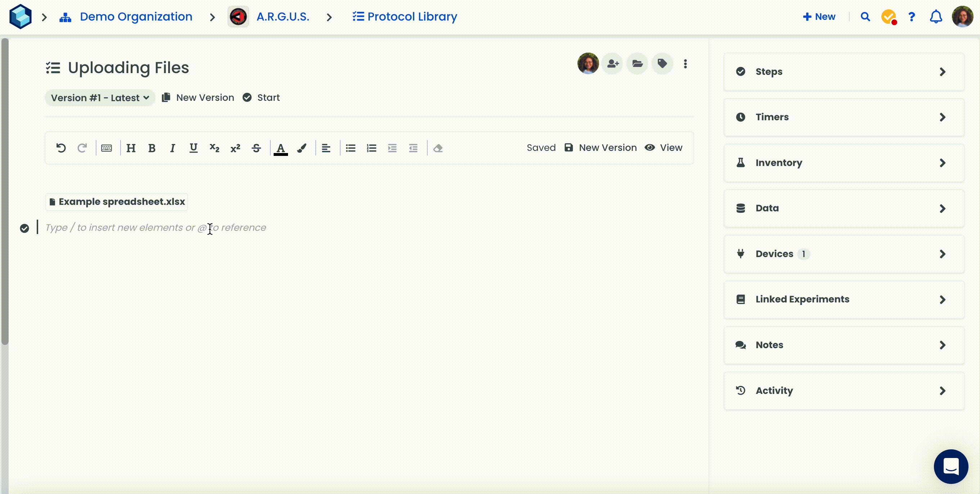
Task: Toggle bold formatting
Action: click(x=152, y=148)
